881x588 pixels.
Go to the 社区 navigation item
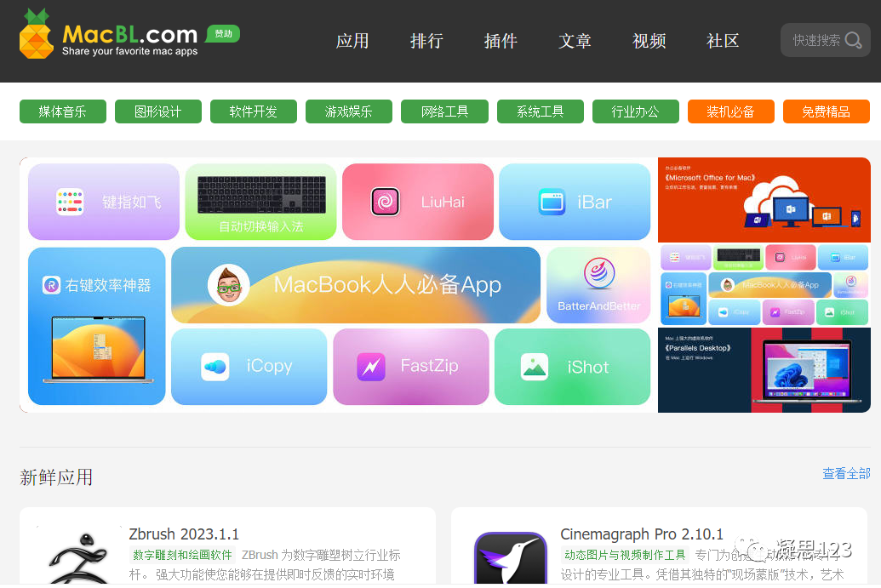coord(723,41)
